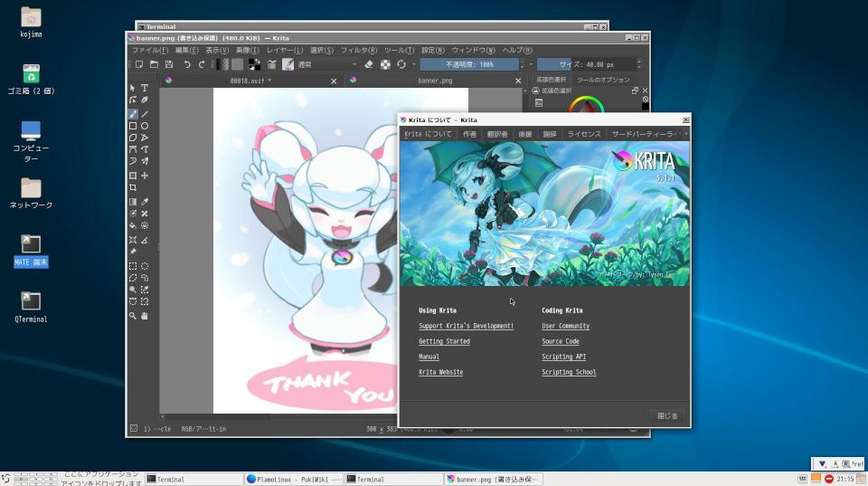Activate the Zoom magnifier tool
This screenshot has height=486, width=868.
pyautogui.click(x=133, y=316)
